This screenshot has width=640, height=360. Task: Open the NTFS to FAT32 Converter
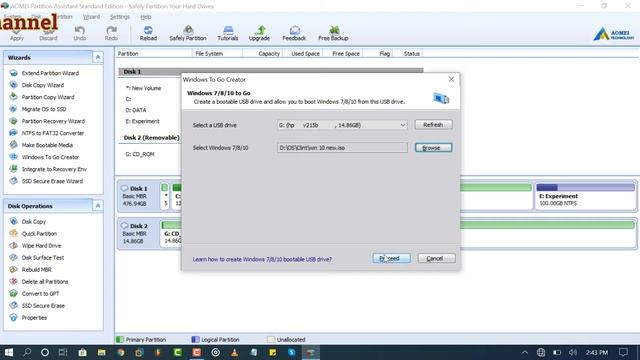(53, 133)
